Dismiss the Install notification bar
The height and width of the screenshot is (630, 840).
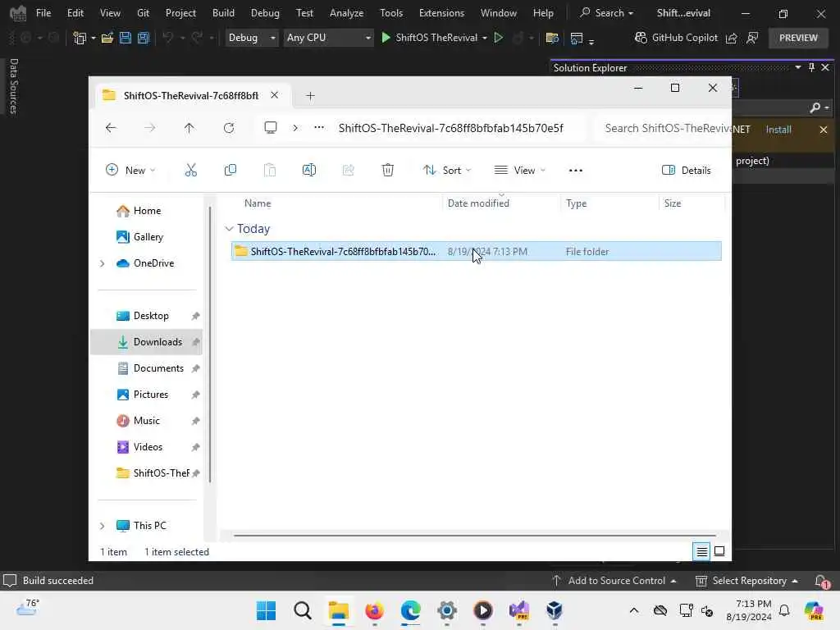pyautogui.click(x=824, y=130)
